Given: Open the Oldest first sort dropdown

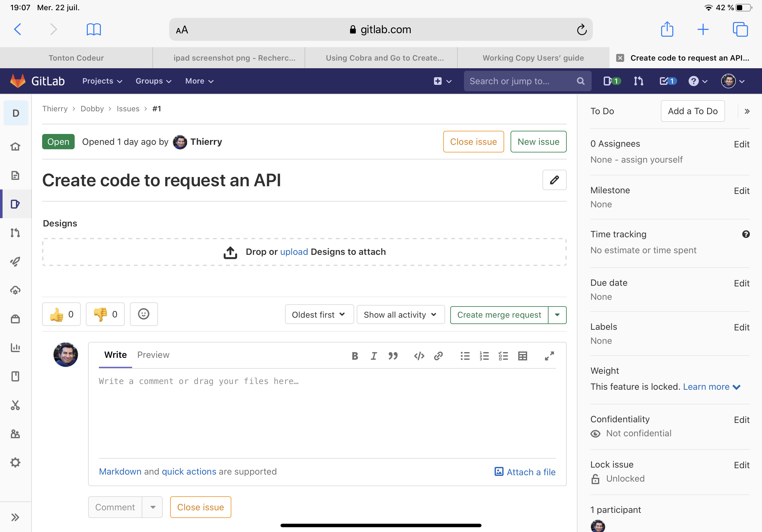Looking at the screenshot, I should coord(318,315).
